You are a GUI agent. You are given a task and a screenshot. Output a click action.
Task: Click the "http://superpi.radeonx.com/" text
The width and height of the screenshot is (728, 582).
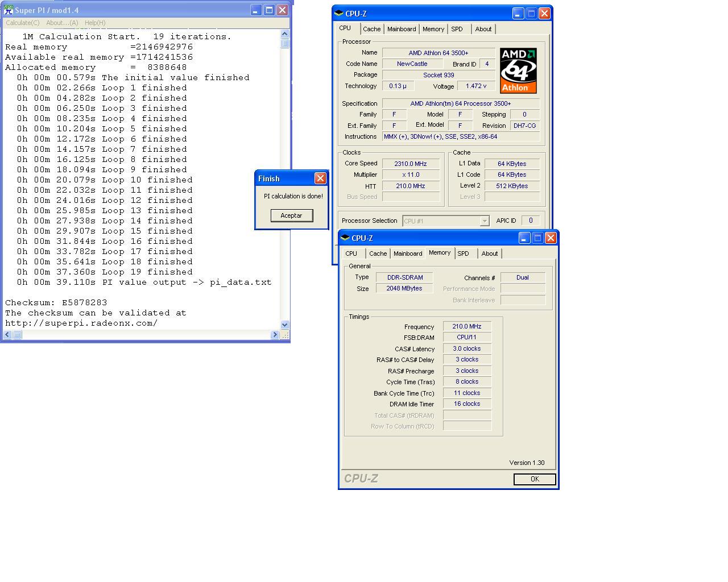[x=81, y=323]
